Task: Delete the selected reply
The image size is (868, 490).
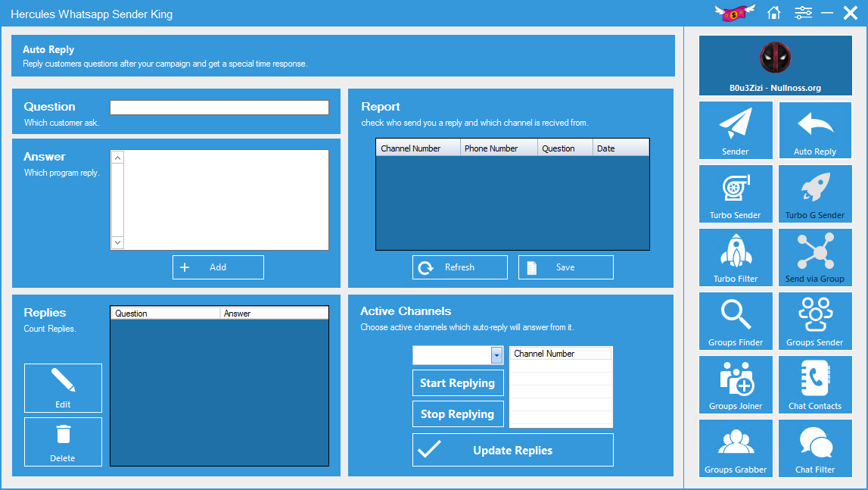Action: point(63,442)
